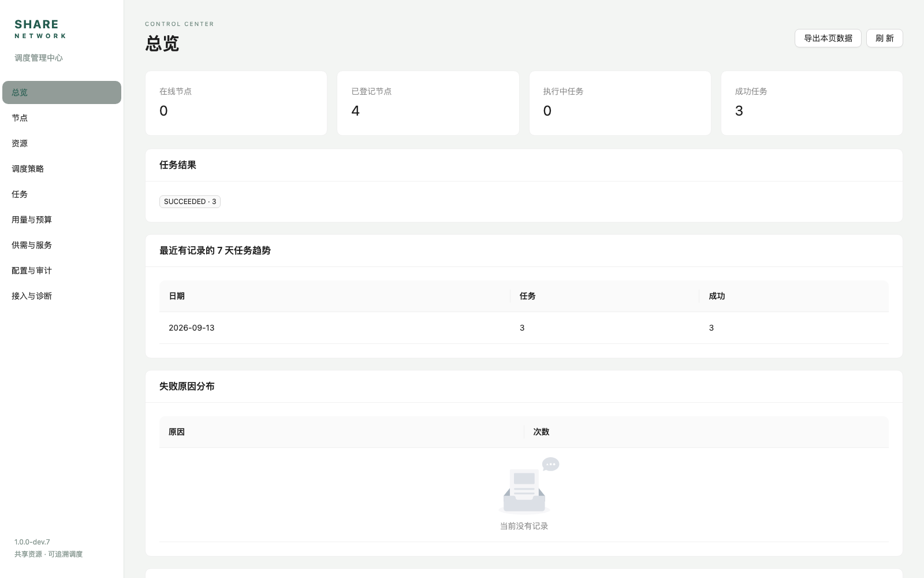
Task: Click the 共享资源 · 可追溯调度 footer text
Action: pos(49,554)
